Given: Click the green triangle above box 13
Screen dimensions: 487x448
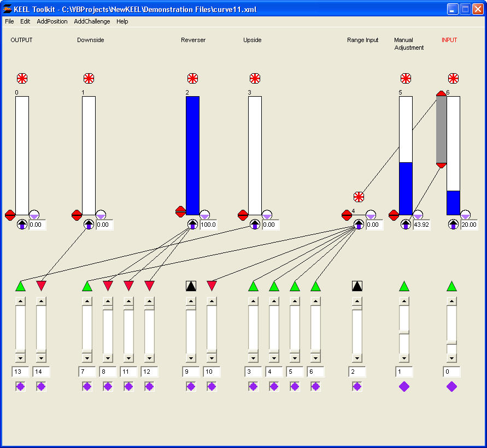Looking at the screenshot, I should (20, 286).
